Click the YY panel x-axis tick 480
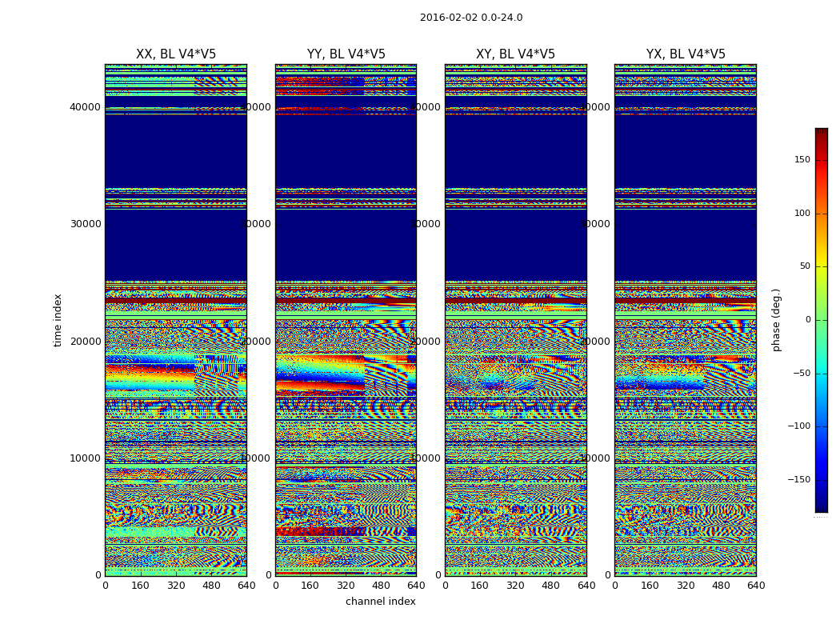840x640 pixels. [381, 586]
